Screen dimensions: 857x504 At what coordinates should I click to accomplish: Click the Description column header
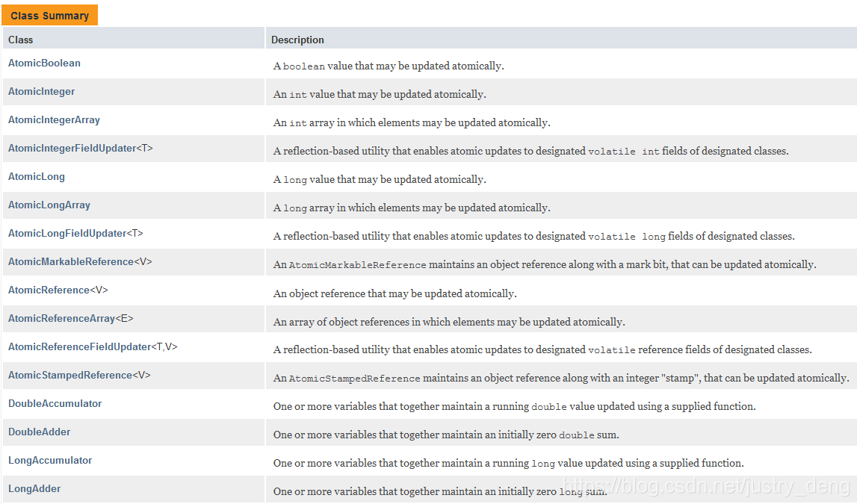click(x=298, y=40)
